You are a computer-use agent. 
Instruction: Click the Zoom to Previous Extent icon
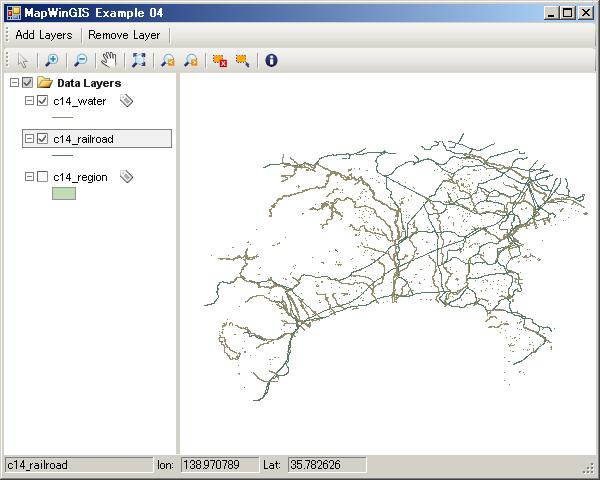167,60
